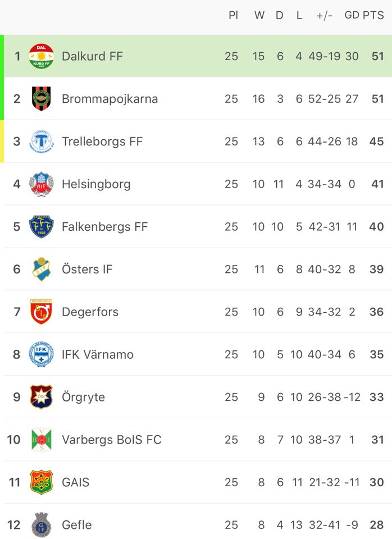This screenshot has width=392, height=539.
Task: Click the Dalkurd FF club crest
Action: point(41,56)
